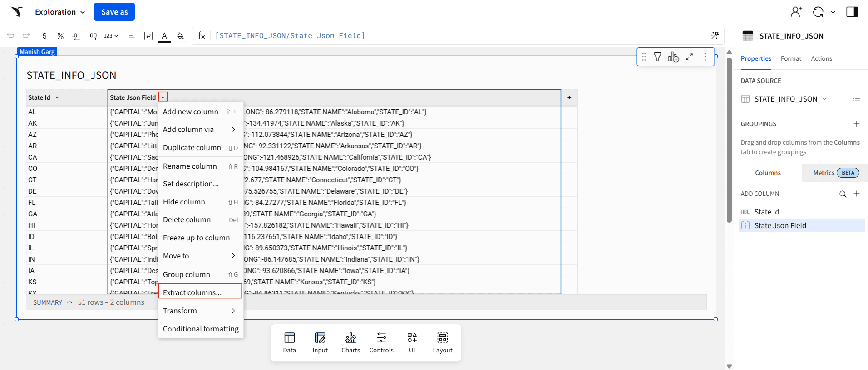
Task: Click the text alignment icon
Action: [132, 36]
